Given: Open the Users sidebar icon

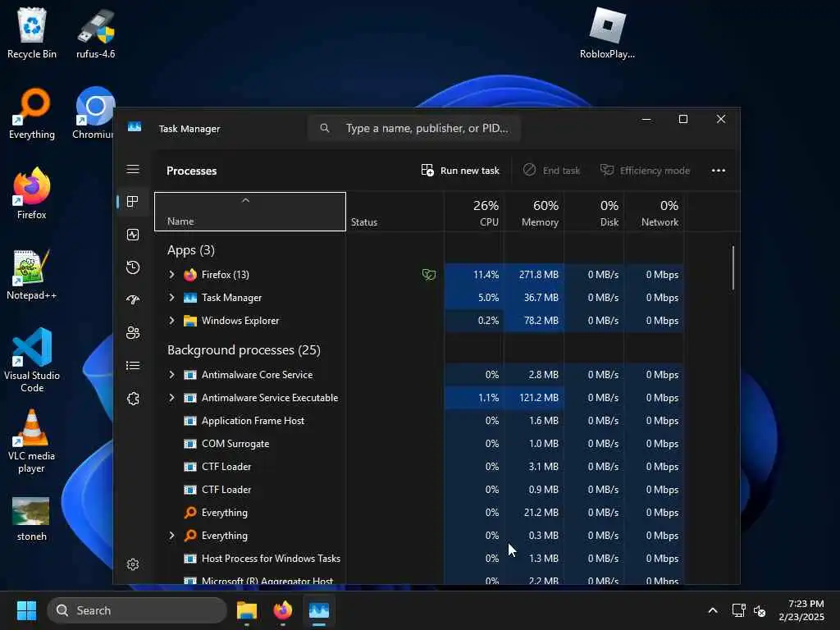Looking at the screenshot, I should (x=133, y=333).
